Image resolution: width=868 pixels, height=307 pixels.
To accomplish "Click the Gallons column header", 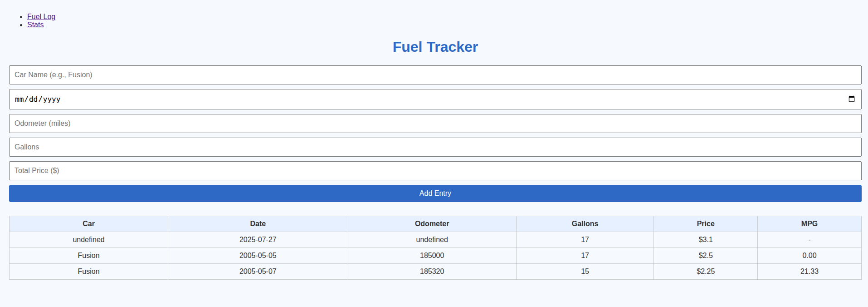I will pyautogui.click(x=585, y=224).
